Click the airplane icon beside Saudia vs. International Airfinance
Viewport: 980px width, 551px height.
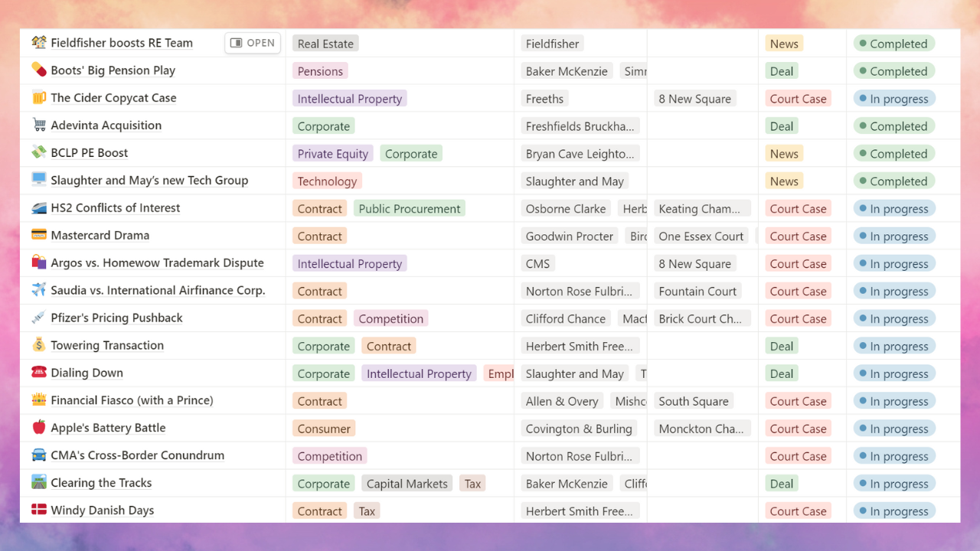pyautogui.click(x=39, y=291)
